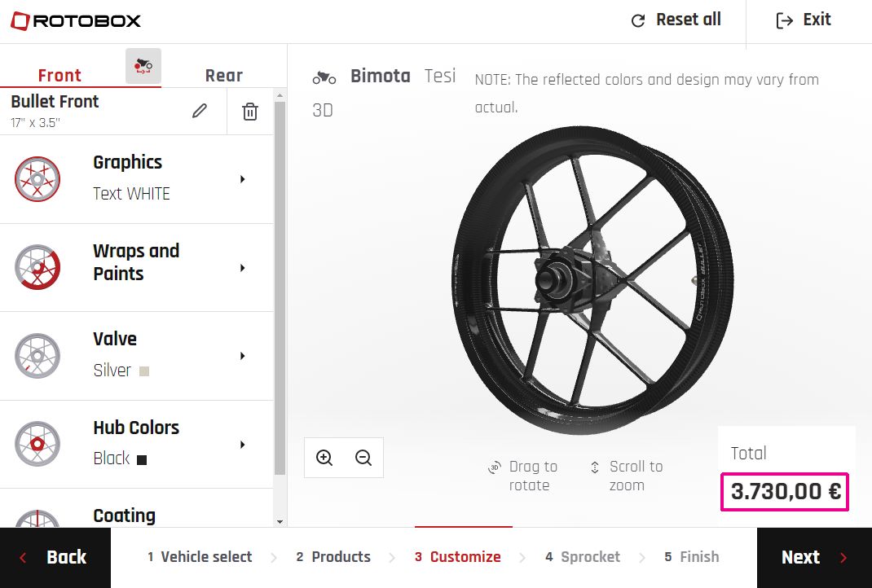Click the Total label
The height and width of the screenshot is (588, 872).
[x=749, y=454]
